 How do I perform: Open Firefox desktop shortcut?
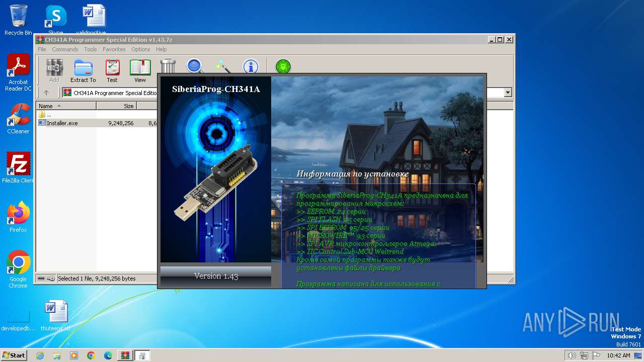point(18,217)
